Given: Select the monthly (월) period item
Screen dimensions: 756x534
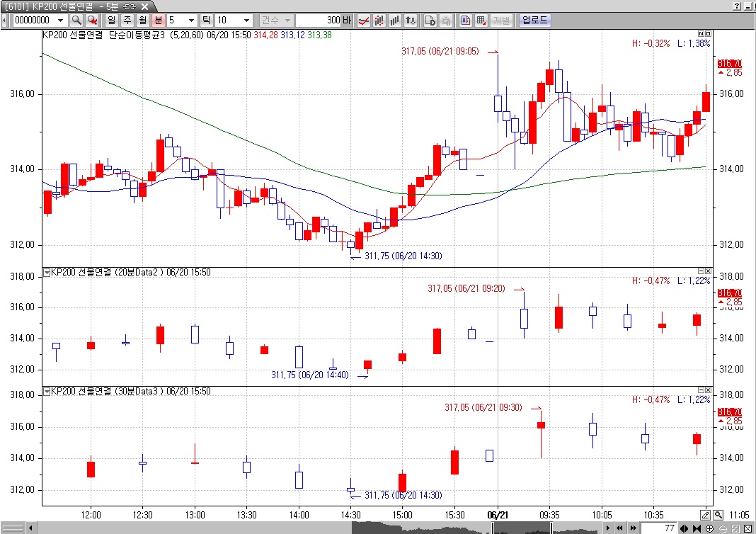Looking at the screenshot, I should [143, 21].
